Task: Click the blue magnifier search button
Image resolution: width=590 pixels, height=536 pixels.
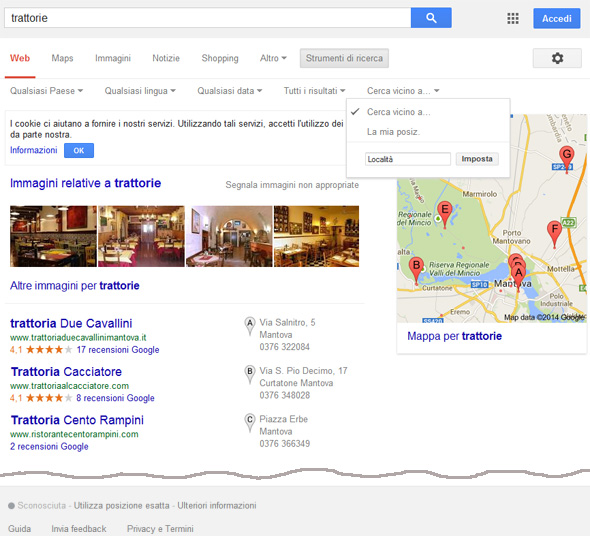Action: coord(431,18)
